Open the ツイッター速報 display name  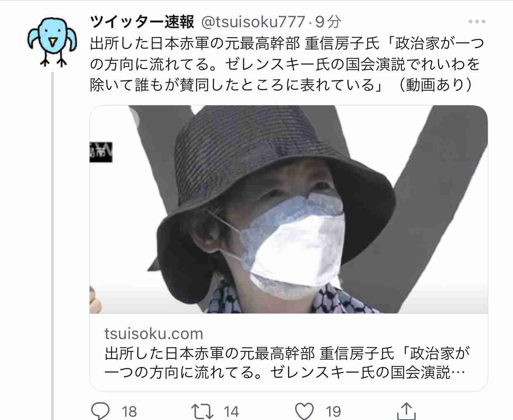click(142, 22)
